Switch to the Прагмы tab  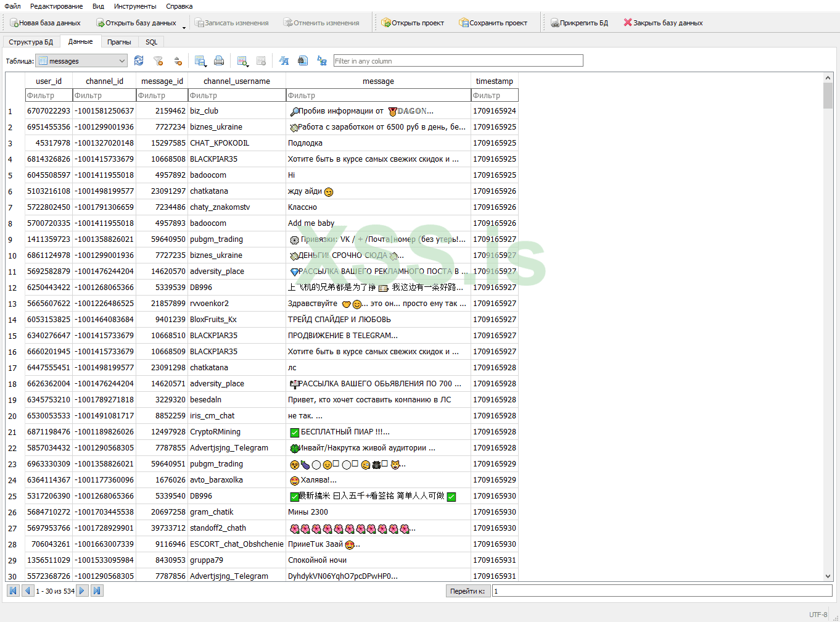(119, 42)
